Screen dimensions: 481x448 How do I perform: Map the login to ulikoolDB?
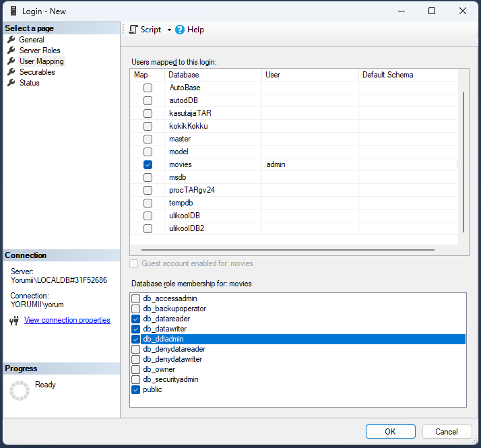[x=148, y=216]
